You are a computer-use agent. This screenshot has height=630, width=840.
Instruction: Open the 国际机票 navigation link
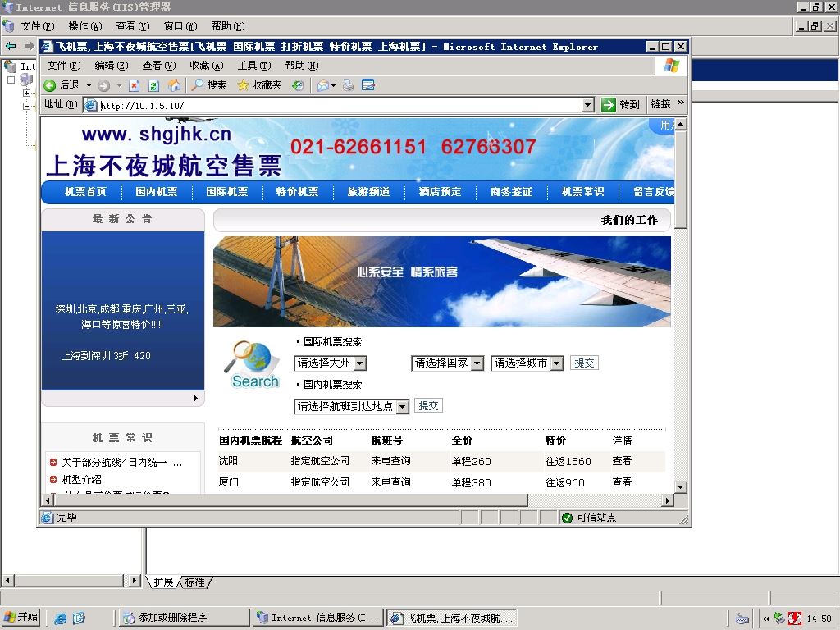click(x=227, y=192)
